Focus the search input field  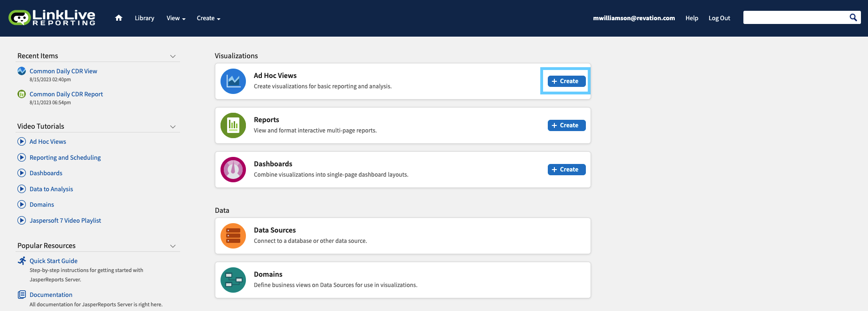pyautogui.click(x=795, y=18)
